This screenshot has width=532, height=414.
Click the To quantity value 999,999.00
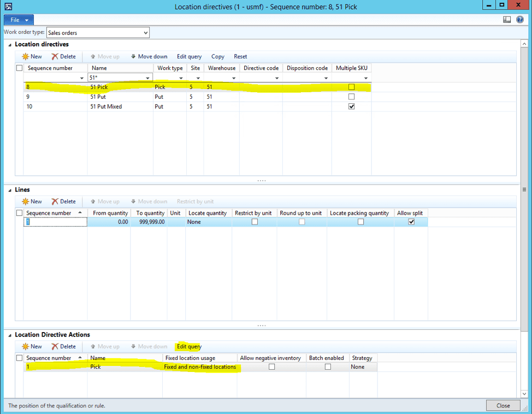coord(152,222)
